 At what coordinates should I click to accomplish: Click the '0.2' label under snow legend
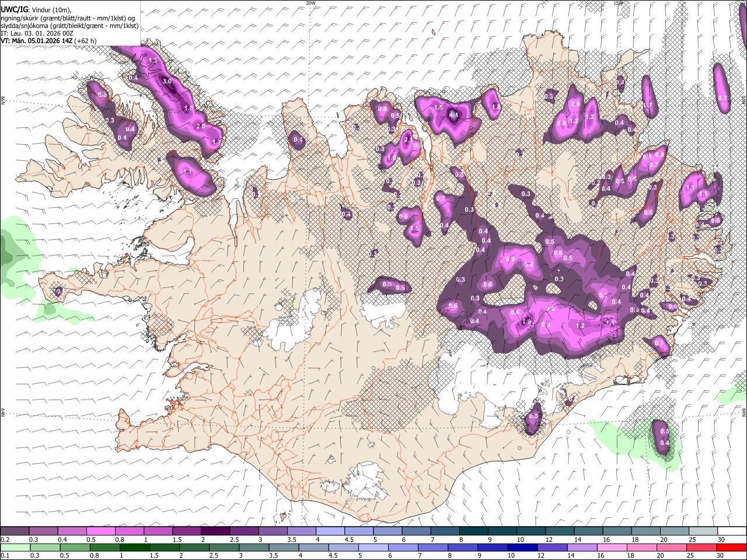click(x=4, y=540)
